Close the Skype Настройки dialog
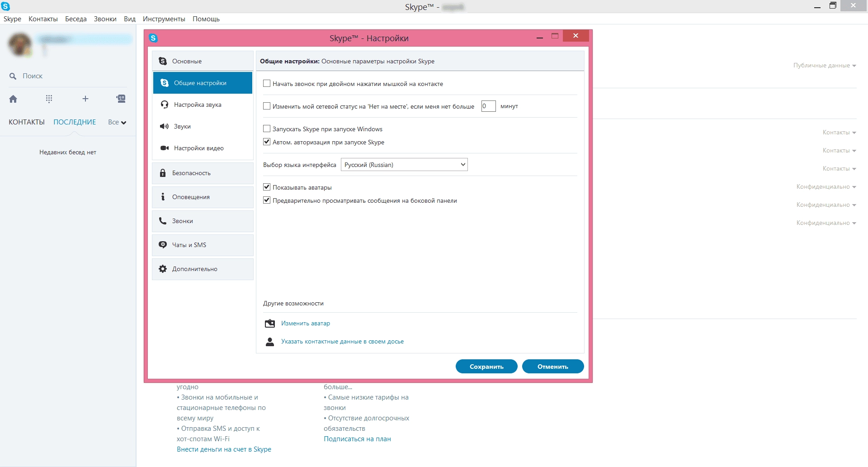 [x=576, y=36]
